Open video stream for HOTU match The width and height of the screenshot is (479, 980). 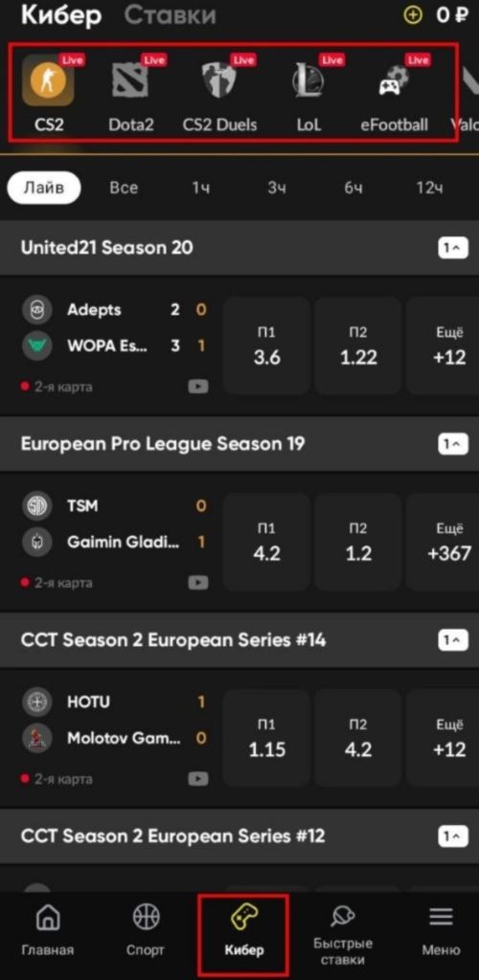coord(198,779)
